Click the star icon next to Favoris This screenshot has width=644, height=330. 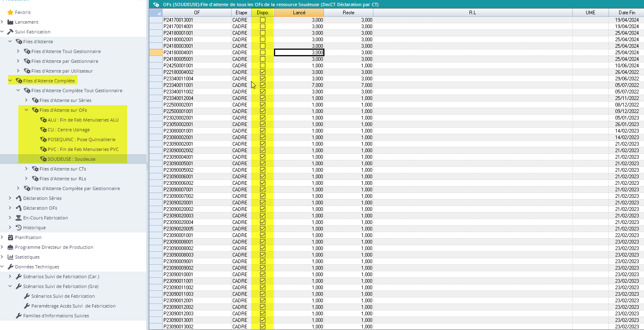point(10,12)
